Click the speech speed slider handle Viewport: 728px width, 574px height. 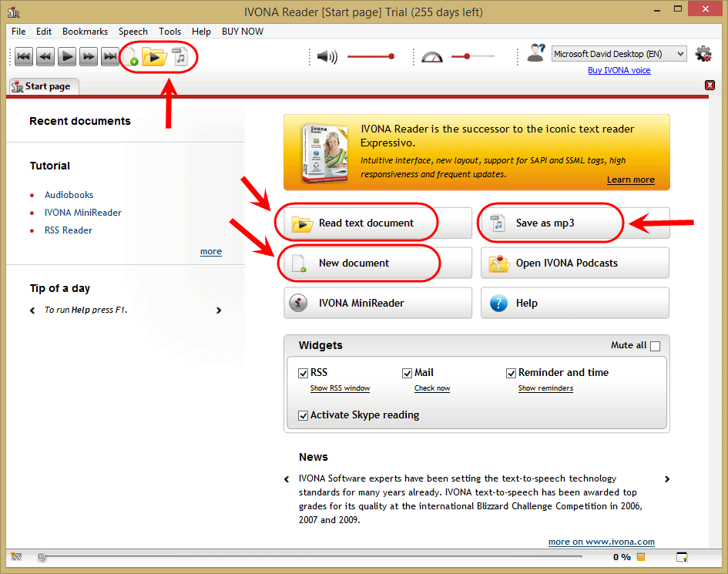[467, 56]
